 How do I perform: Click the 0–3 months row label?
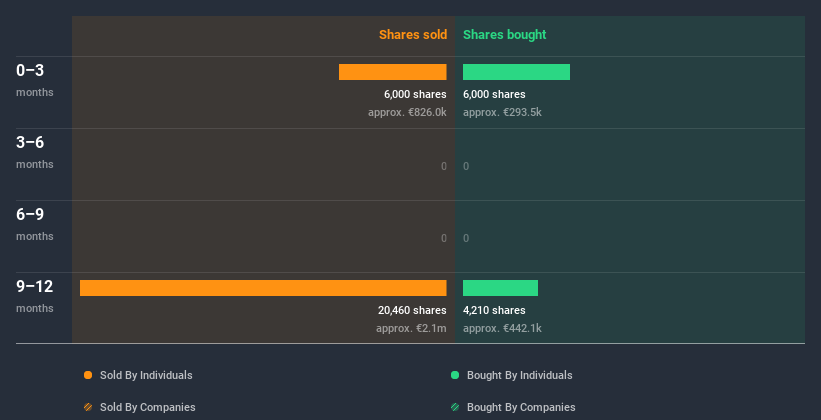[35, 80]
